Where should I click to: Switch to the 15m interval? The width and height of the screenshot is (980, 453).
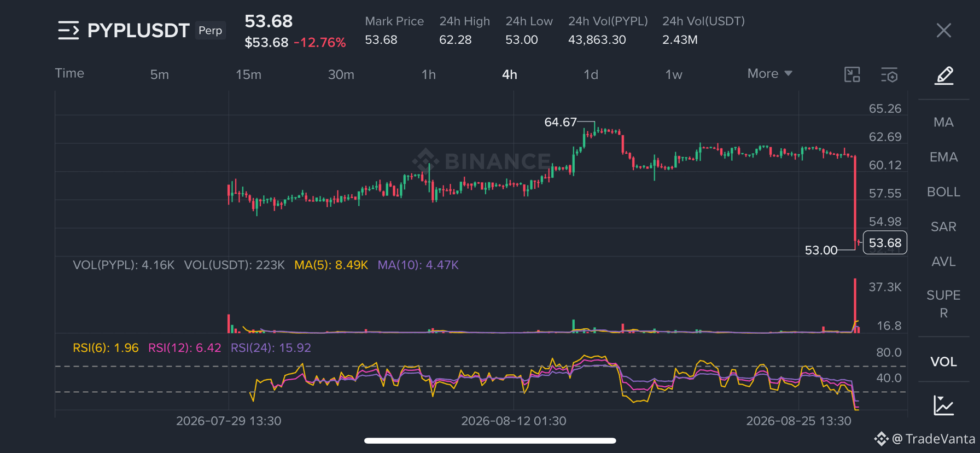coord(248,74)
